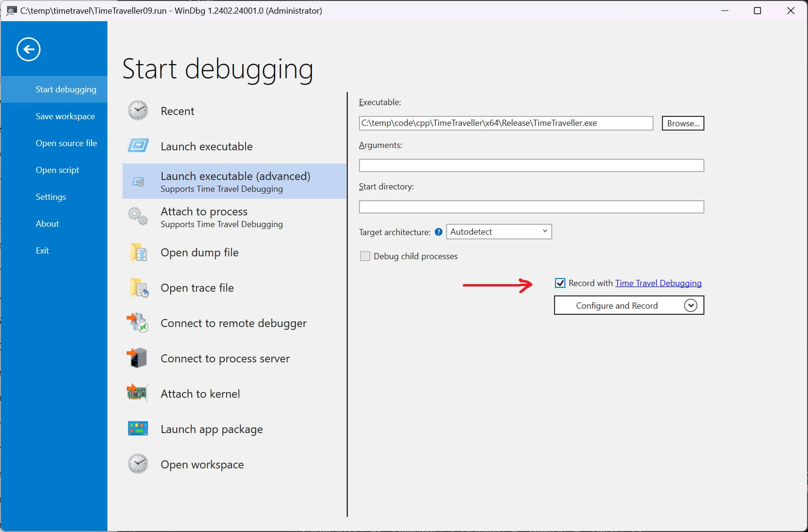Select the Open workspace label
The height and width of the screenshot is (532, 808).
pos(202,464)
